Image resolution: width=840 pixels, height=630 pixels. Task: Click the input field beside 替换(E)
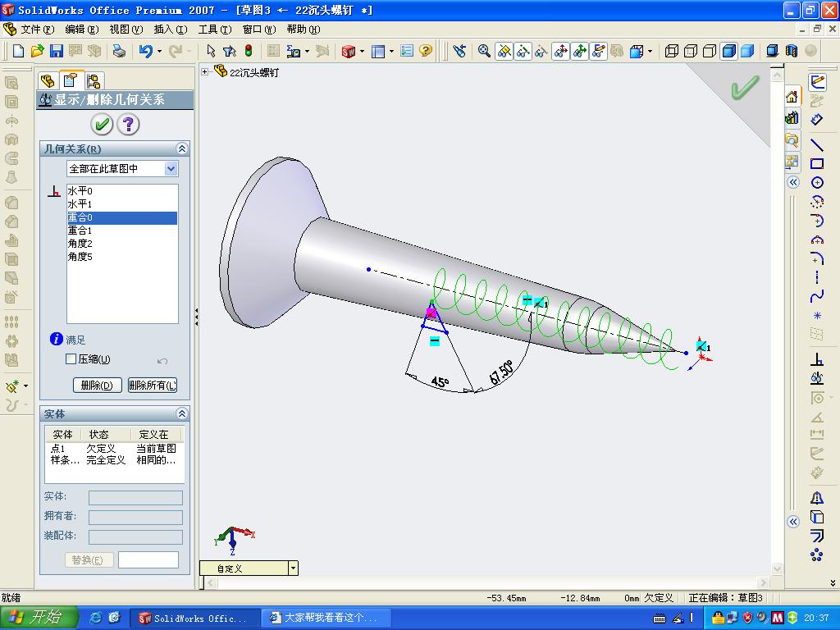[148, 559]
